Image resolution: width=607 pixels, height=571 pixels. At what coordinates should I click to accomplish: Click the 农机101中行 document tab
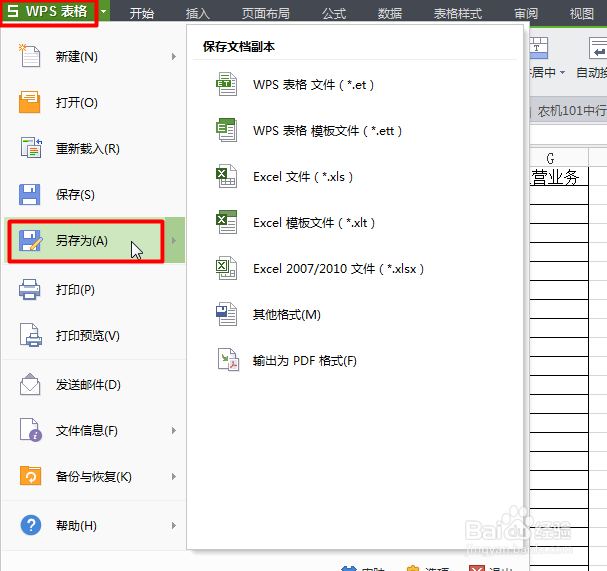click(x=571, y=111)
